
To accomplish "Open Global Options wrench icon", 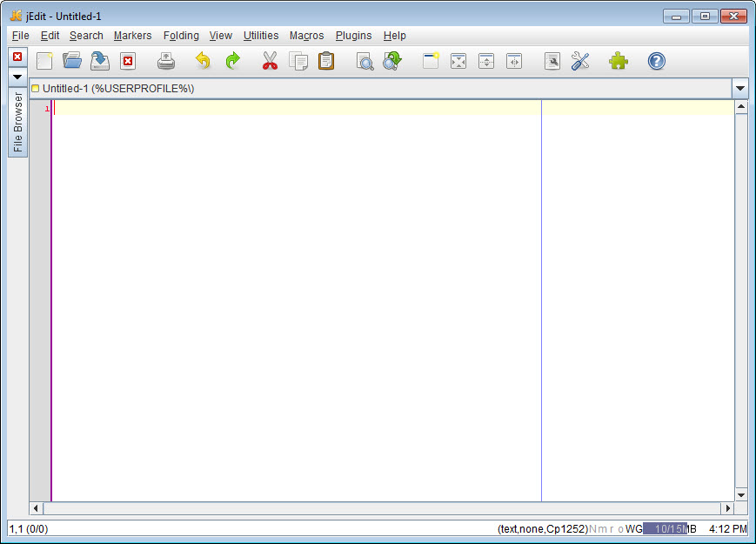I will click(580, 61).
